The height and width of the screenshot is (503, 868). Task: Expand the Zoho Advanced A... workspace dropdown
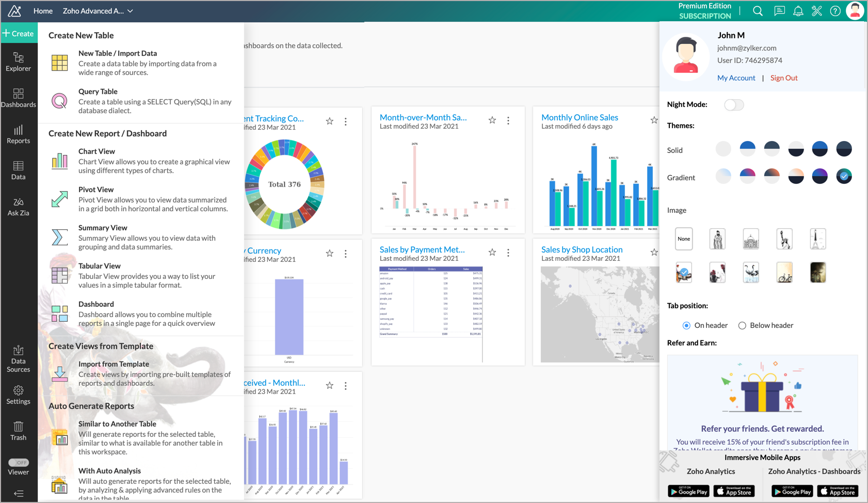[98, 11]
